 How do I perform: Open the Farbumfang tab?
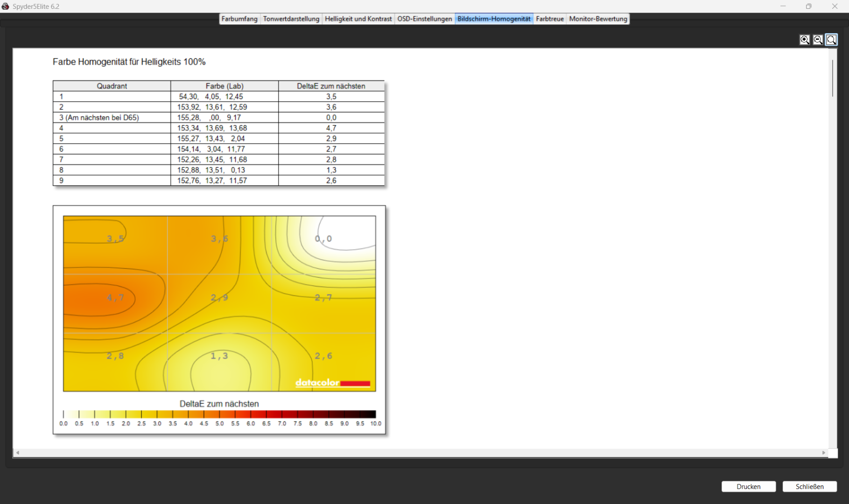point(239,19)
